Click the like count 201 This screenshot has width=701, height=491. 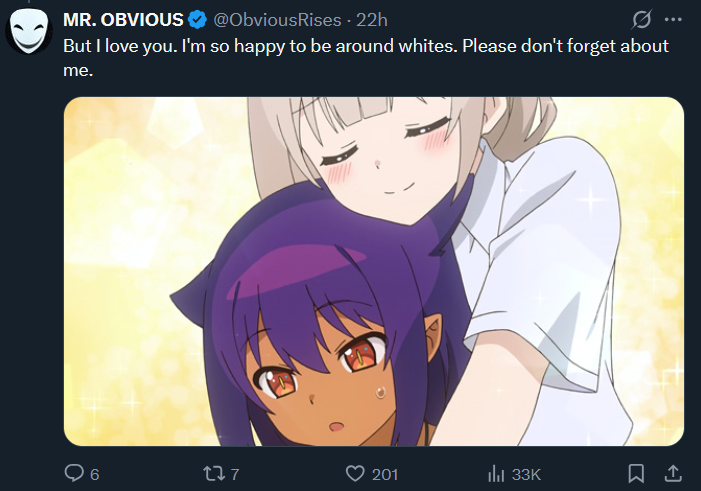tap(385, 474)
